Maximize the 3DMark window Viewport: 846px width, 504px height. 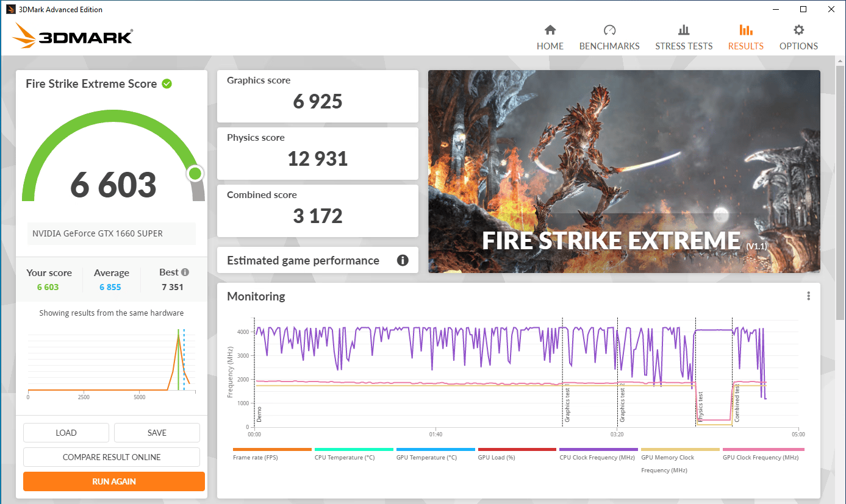803,9
